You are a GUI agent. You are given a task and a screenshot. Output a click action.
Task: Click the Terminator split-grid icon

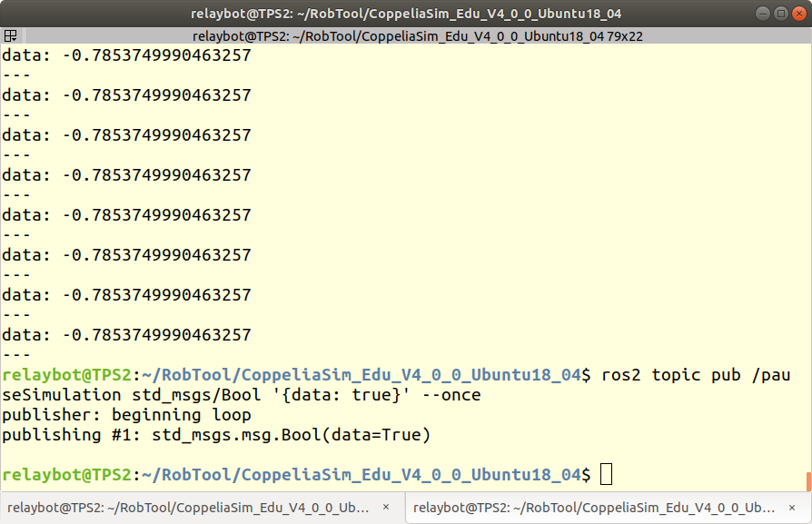[x=10, y=36]
